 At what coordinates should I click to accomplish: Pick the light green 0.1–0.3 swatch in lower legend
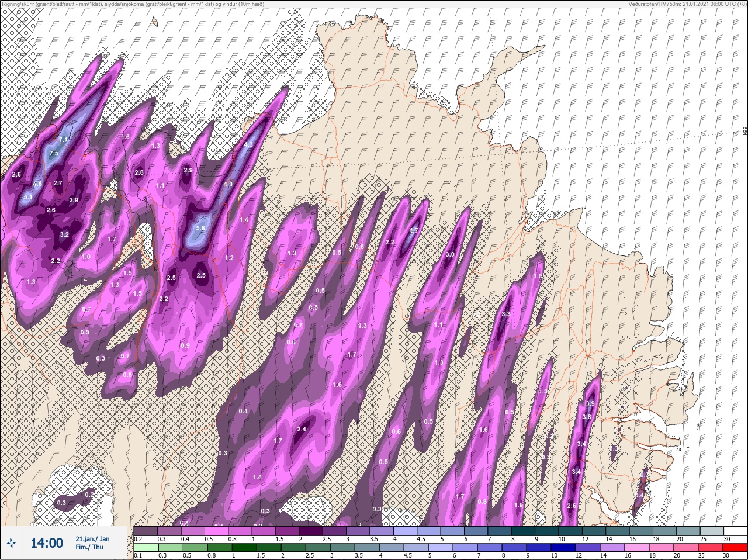pyautogui.click(x=146, y=548)
